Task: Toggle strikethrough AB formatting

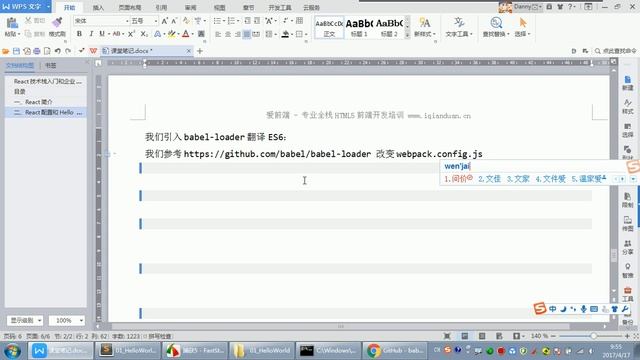Action: pyautogui.click(x=116, y=34)
